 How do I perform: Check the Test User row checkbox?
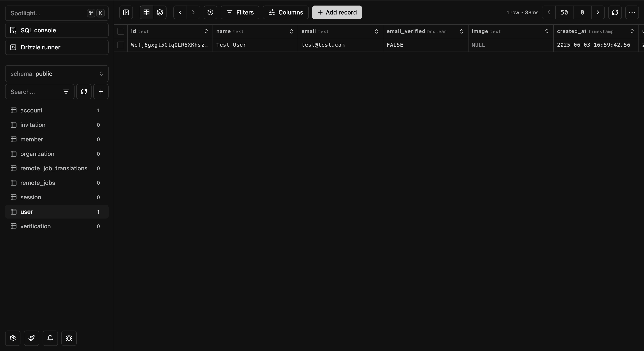[x=121, y=45]
